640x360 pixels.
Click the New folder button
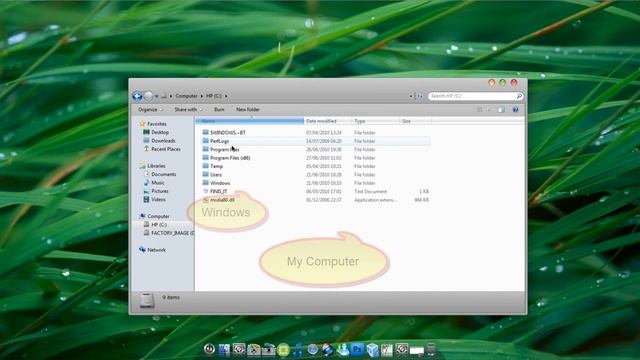click(x=248, y=110)
